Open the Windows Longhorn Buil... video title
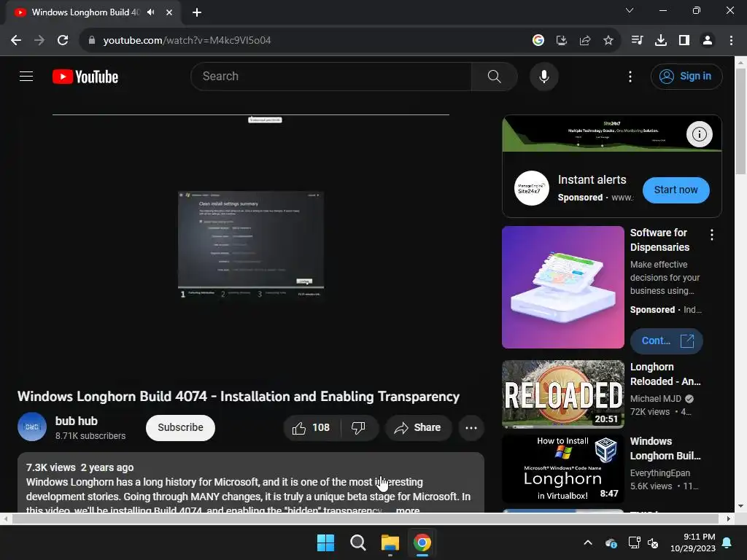Viewport: 747px width, 560px height. coord(665,448)
